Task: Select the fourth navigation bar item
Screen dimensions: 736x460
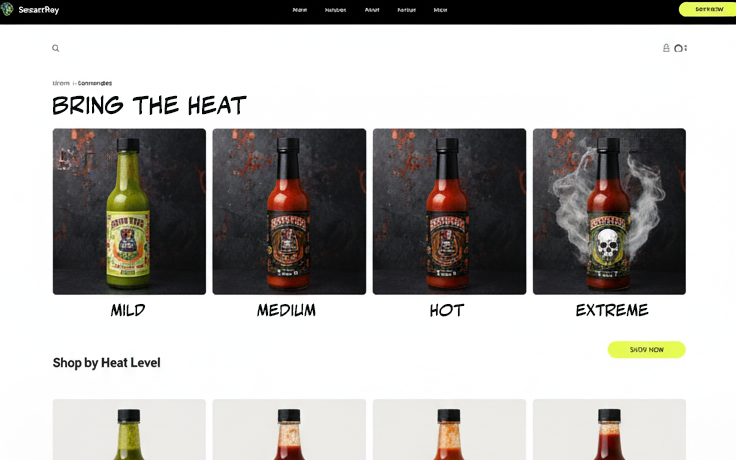Action: pyautogui.click(x=406, y=10)
